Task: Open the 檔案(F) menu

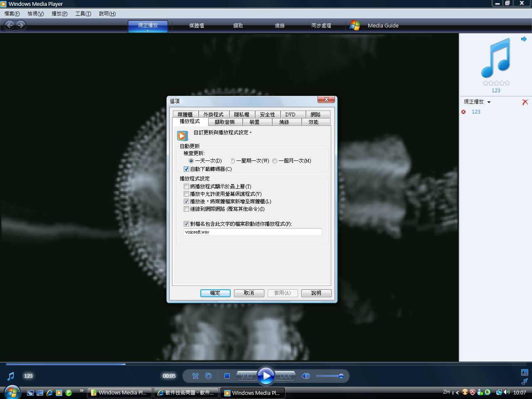Action: pyautogui.click(x=12, y=14)
